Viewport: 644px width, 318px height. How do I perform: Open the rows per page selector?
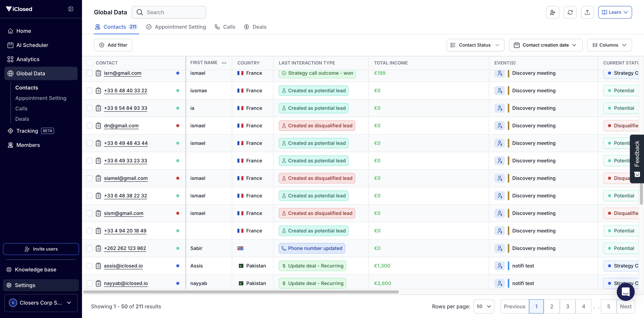484,306
